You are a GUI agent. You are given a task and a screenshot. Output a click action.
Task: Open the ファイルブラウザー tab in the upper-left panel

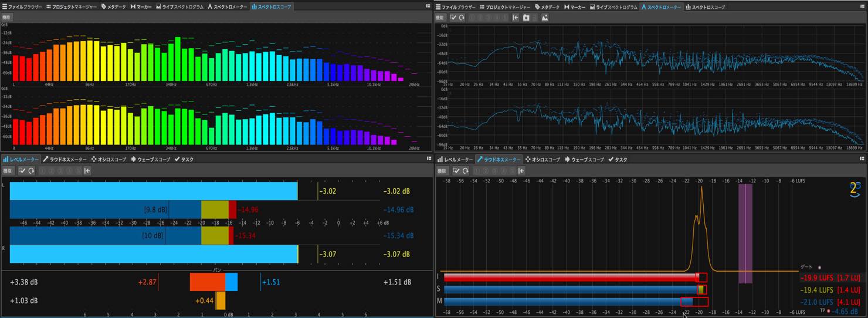(x=21, y=6)
